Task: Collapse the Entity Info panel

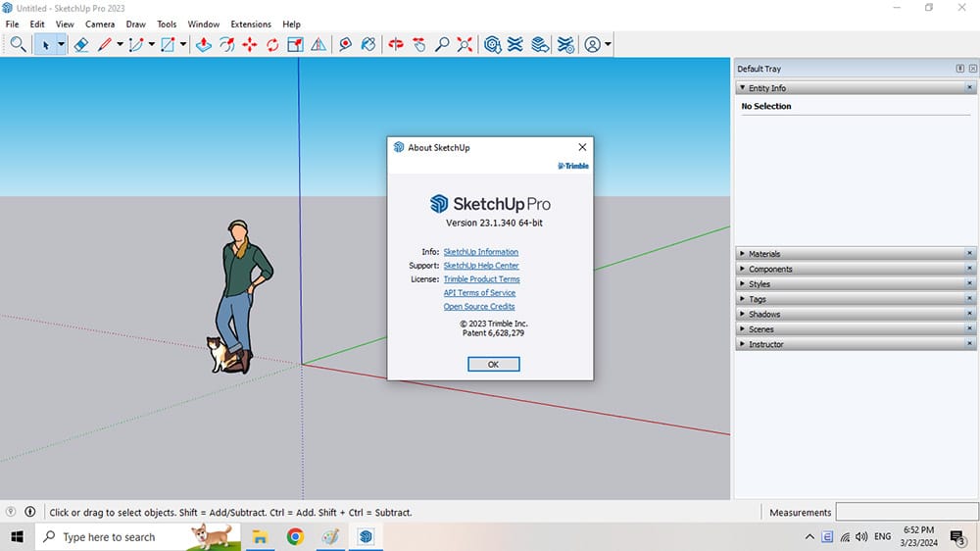Action: pos(743,88)
